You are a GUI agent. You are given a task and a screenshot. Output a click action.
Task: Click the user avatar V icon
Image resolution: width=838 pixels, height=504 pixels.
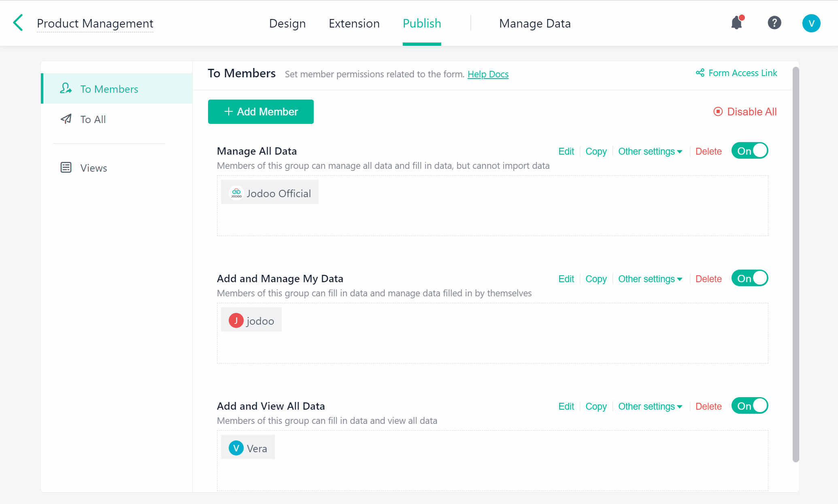tap(811, 23)
